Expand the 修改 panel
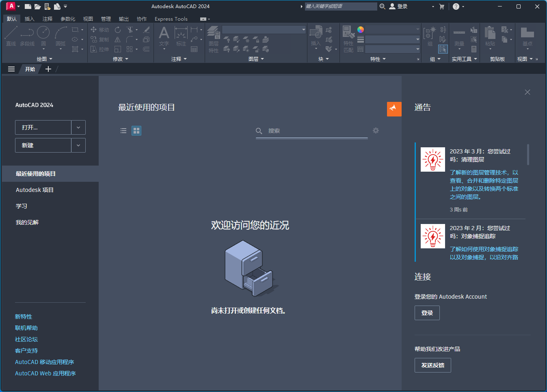 (x=121, y=59)
